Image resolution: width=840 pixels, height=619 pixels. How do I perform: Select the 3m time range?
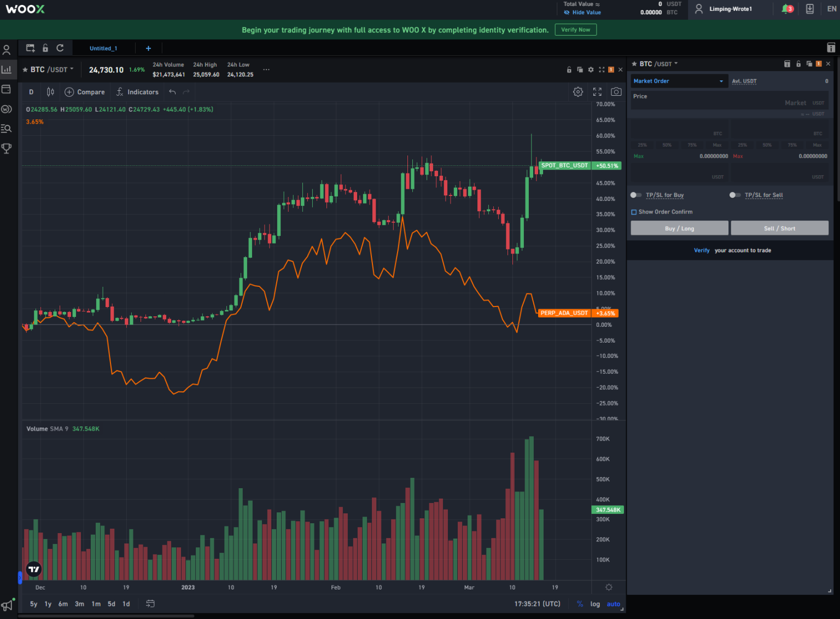click(79, 604)
